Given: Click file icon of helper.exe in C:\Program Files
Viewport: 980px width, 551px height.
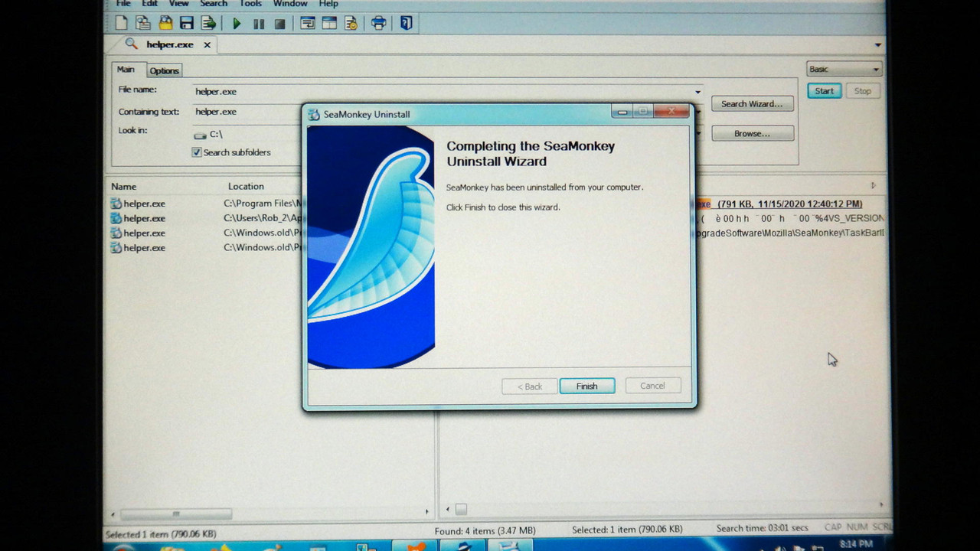Looking at the screenshot, I should pos(116,204).
